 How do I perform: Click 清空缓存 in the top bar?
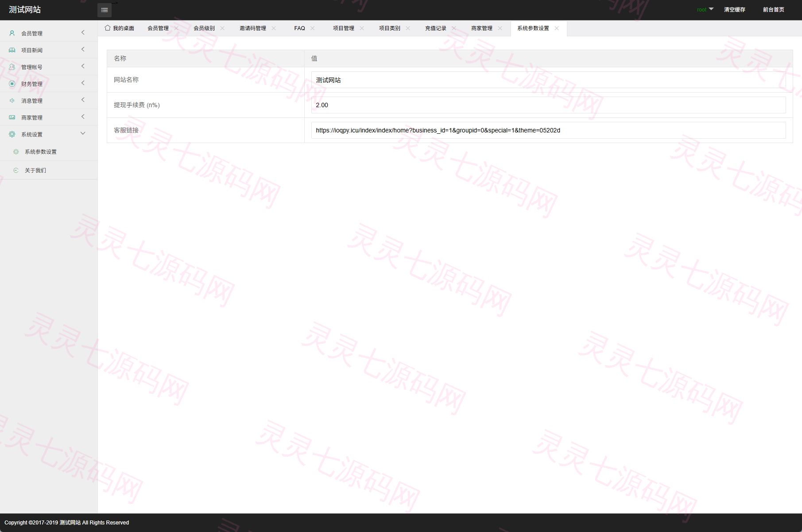pos(735,10)
